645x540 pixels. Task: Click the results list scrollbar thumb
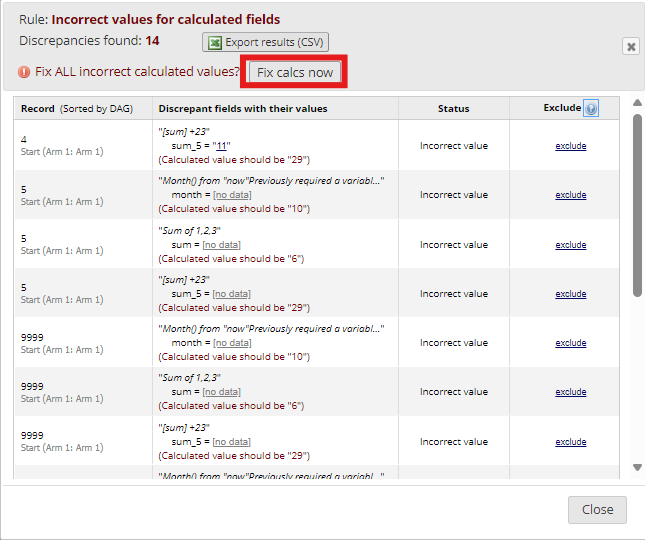(637, 205)
